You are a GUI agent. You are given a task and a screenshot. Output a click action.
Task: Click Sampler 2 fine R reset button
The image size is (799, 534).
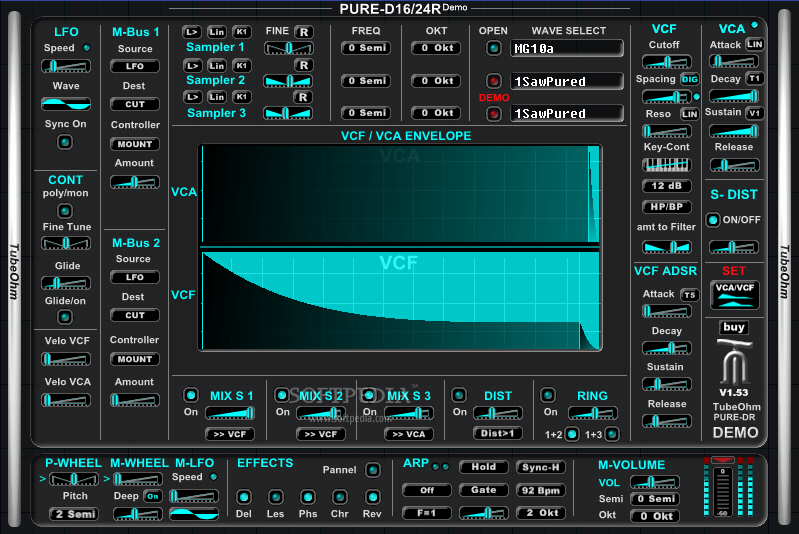click(x=304, y=65)
